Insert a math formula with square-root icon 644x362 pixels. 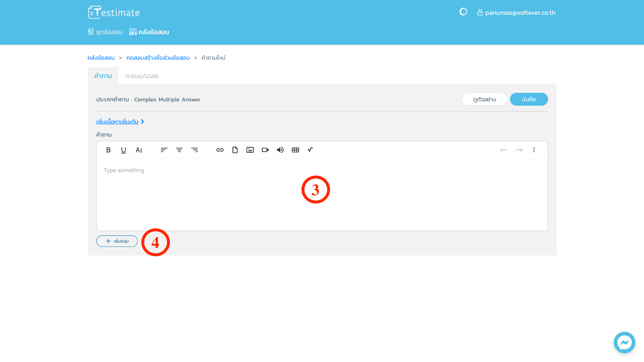click(x=310, y=150)
